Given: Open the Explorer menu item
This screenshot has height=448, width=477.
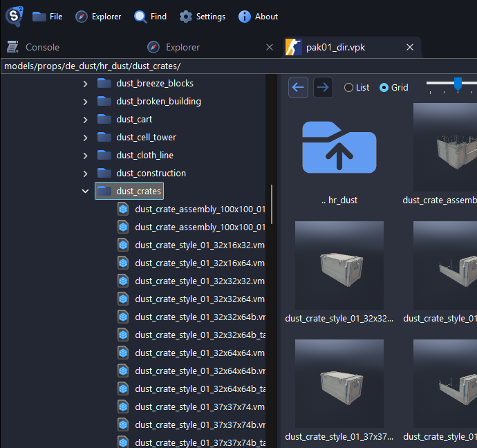Looking at the screenshot, I should click(x=98, y=17).
